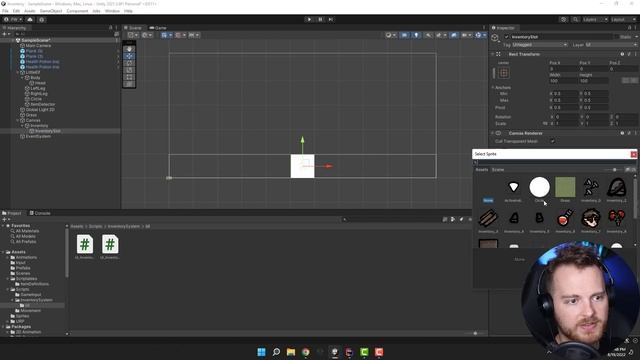Choose the white Circle sprite in Select Sprite
This screenshot has width=640, height=360.
point(539,187)
